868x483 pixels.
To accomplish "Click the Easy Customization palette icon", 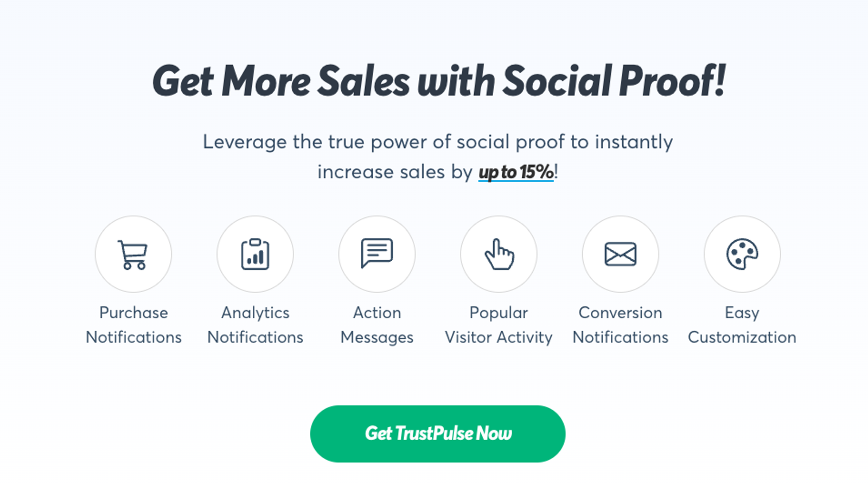I will (x=742, y=254).
